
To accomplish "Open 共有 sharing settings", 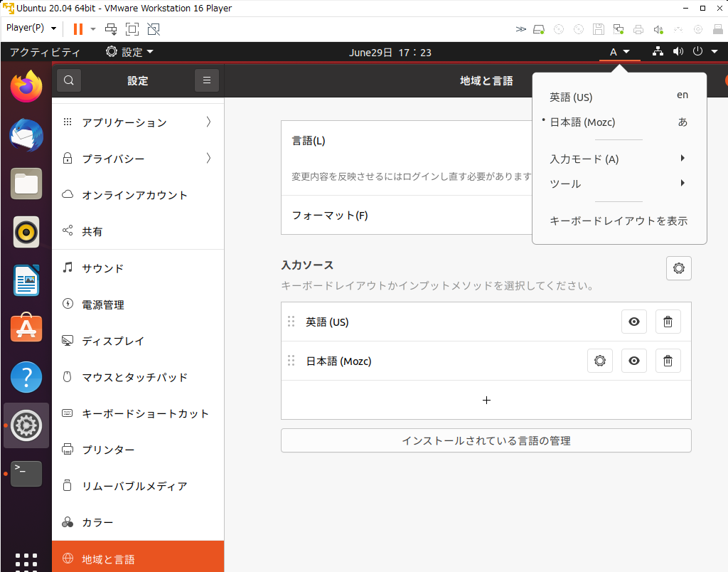I will (x=138, y=231).
